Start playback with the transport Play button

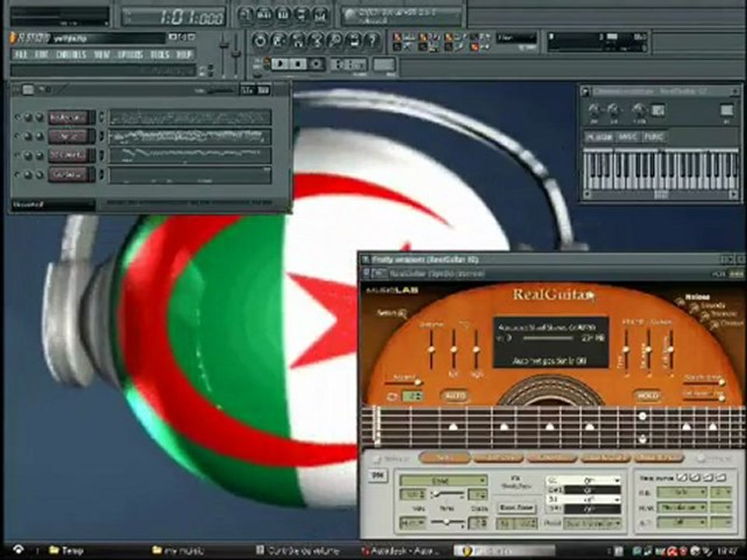[280, 63]
